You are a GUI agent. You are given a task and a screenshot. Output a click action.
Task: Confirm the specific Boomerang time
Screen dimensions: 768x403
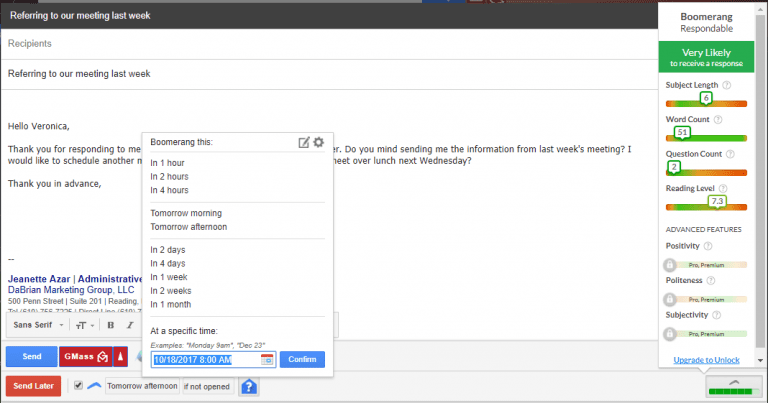(x=302, y=359)
